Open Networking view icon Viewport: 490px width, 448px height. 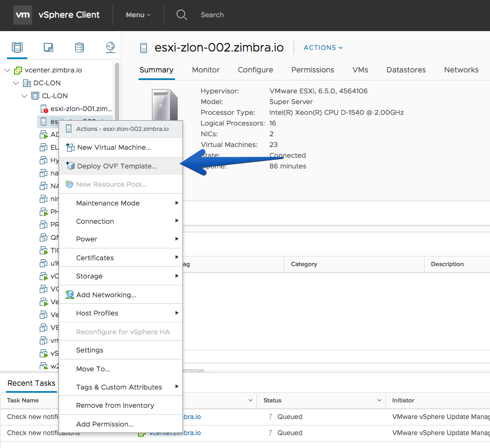[111, 48]
